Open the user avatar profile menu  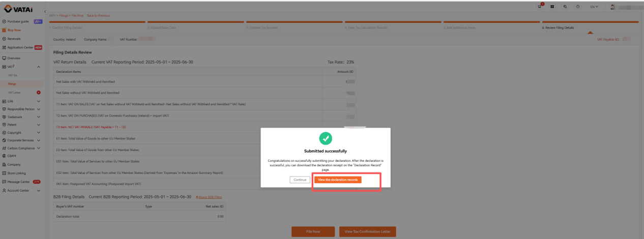[x=612, y=7]
